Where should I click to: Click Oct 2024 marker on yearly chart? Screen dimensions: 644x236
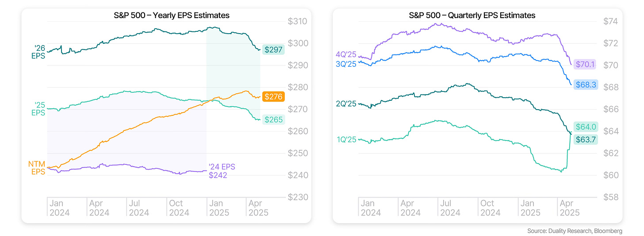click(x=179, y=208)
